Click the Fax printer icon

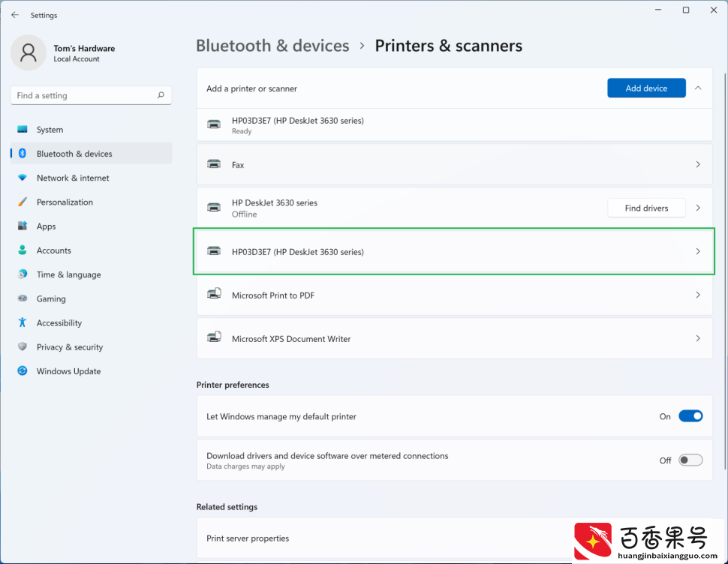(214, 163)
